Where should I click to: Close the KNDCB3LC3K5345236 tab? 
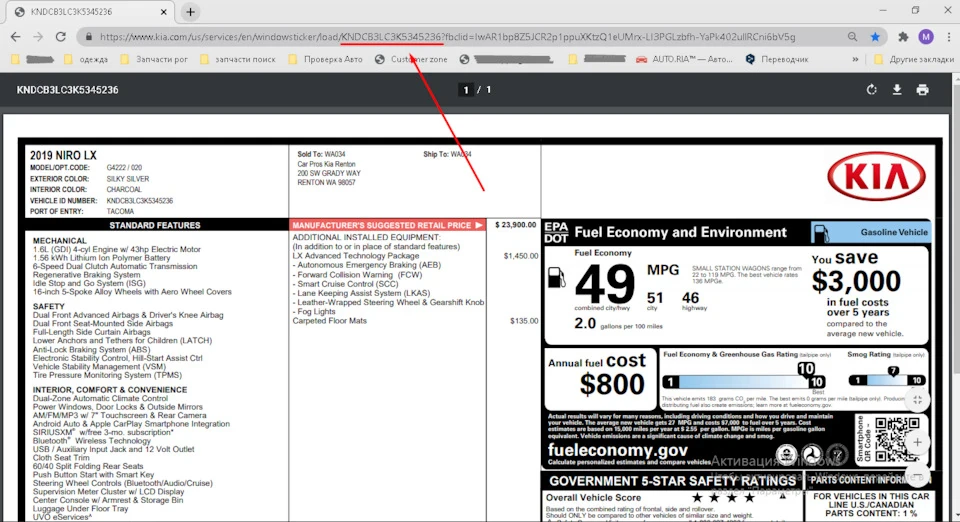click(x=163, y=12)
